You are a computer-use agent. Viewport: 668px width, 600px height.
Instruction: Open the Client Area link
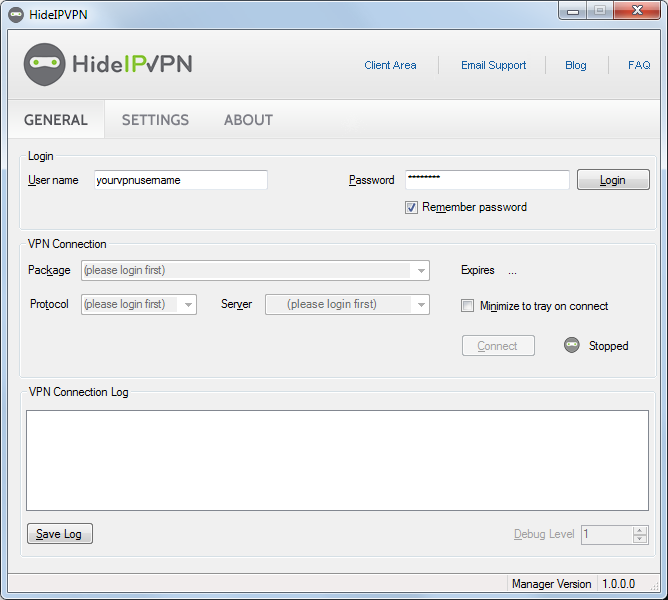390,65
